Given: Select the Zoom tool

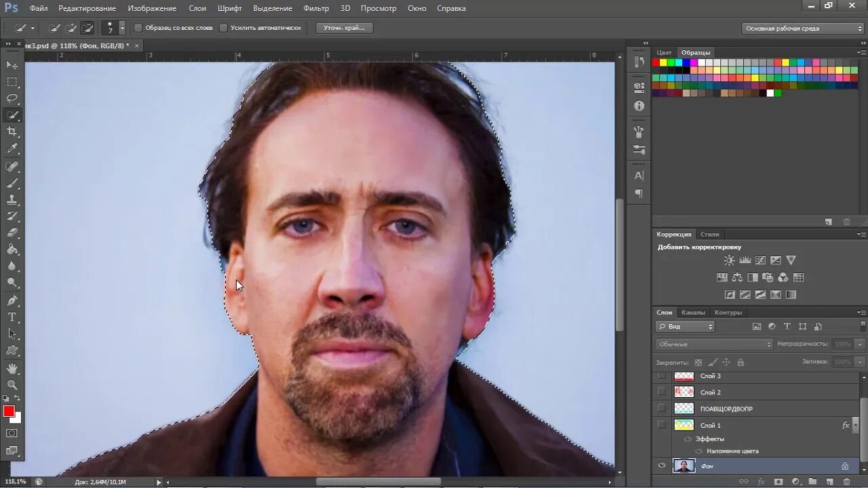Looking at the screenshot, I should [12, 385].
